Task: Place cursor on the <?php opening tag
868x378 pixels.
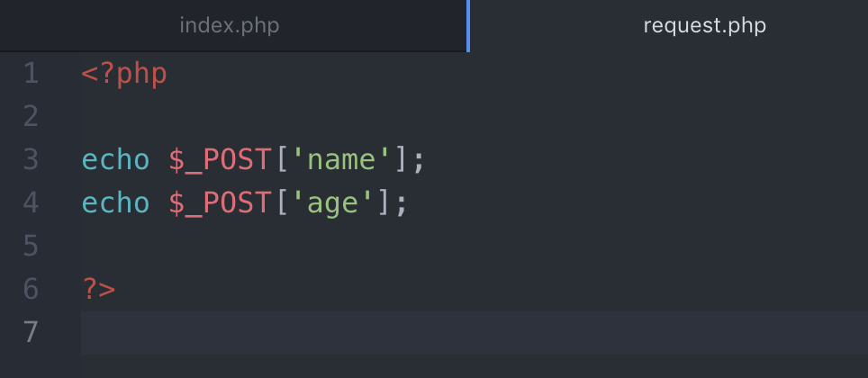Action: pos(124,74)
